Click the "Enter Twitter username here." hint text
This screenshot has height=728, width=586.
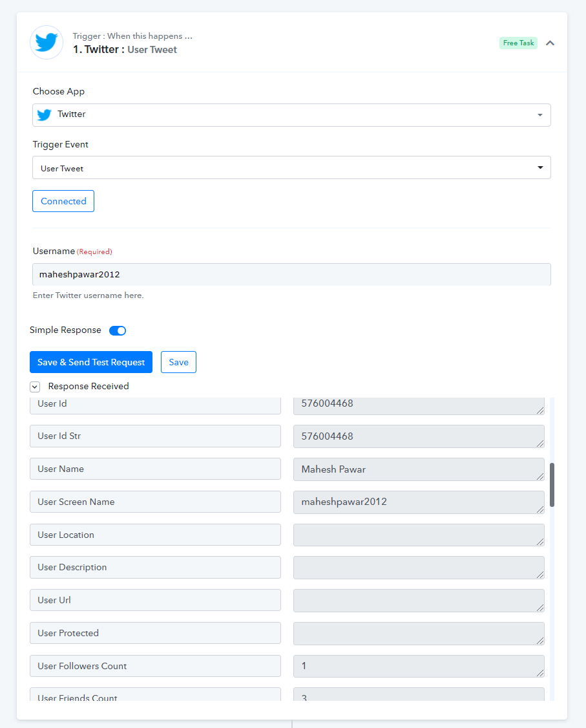88,295
